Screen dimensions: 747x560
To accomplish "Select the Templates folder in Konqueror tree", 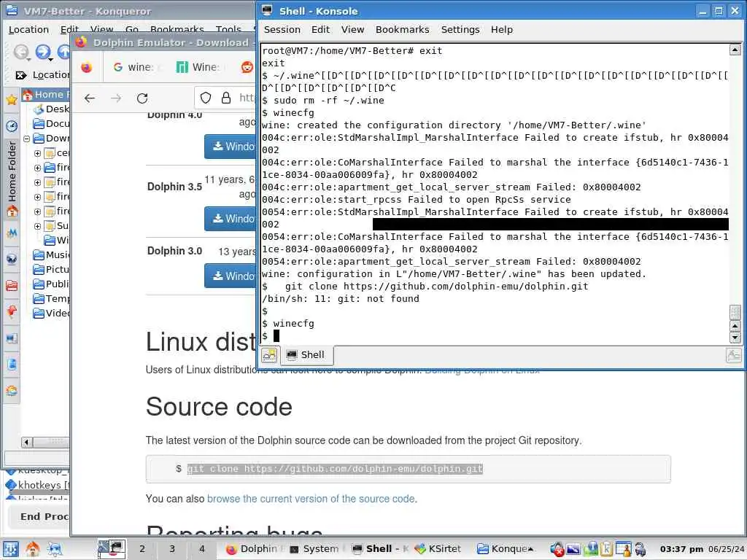I will (x=52, y=298).
